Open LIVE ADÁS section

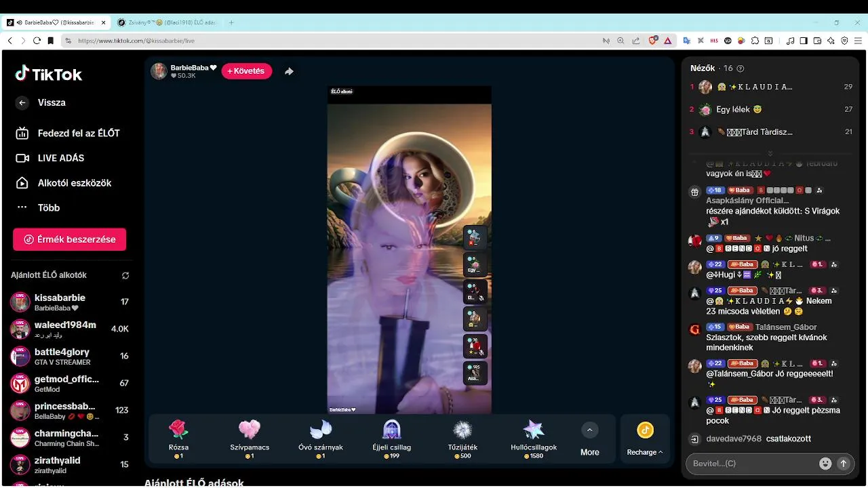click(x=50, y=158)
